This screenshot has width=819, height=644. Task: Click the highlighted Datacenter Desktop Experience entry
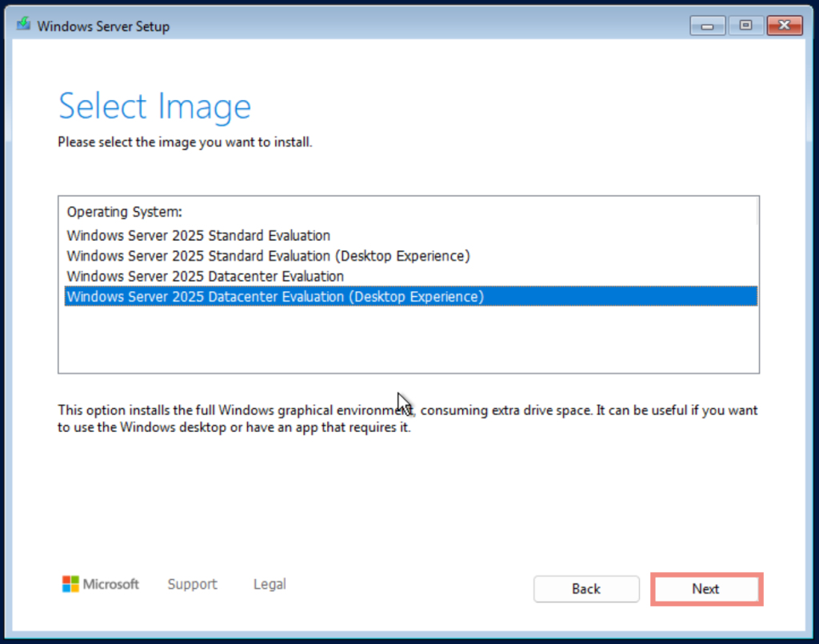click(275, 295)
